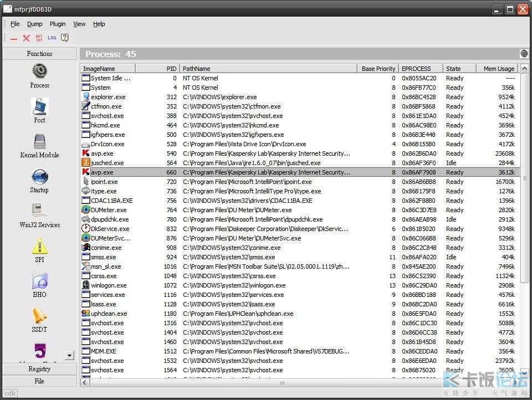Click the Java icon of jusched.exe

[x=86, y=162]
